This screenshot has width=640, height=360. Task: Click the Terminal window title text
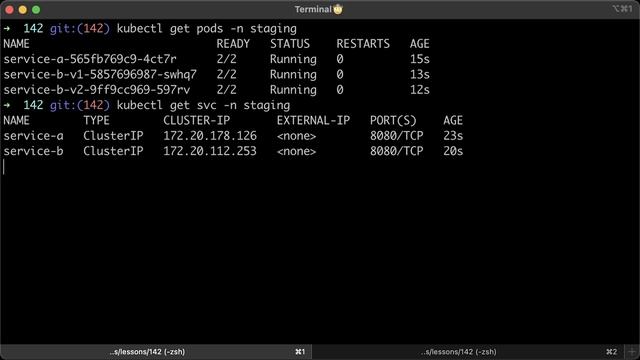pyautogui.click(x=313, y=9)
